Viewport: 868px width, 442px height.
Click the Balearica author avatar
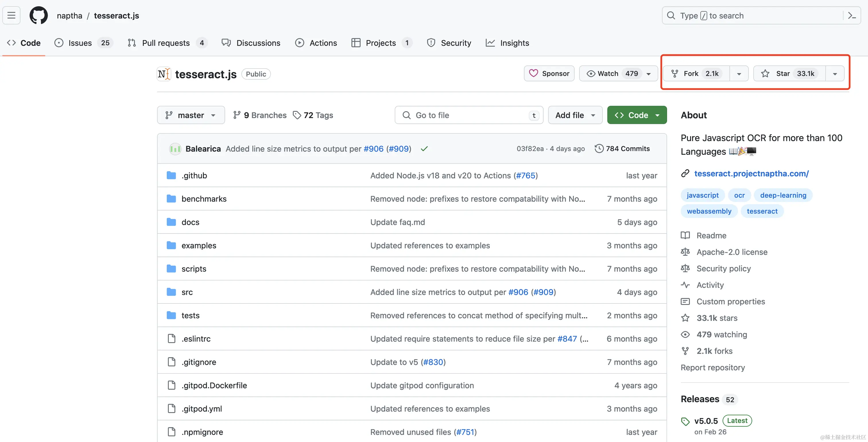pos(175,149)
